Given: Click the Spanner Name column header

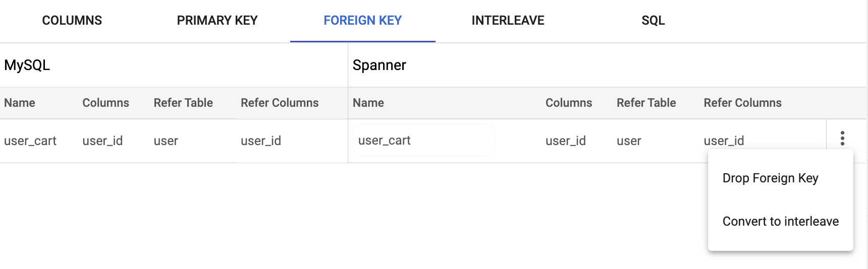Looking at the screenshot, I should coord(368,103).
